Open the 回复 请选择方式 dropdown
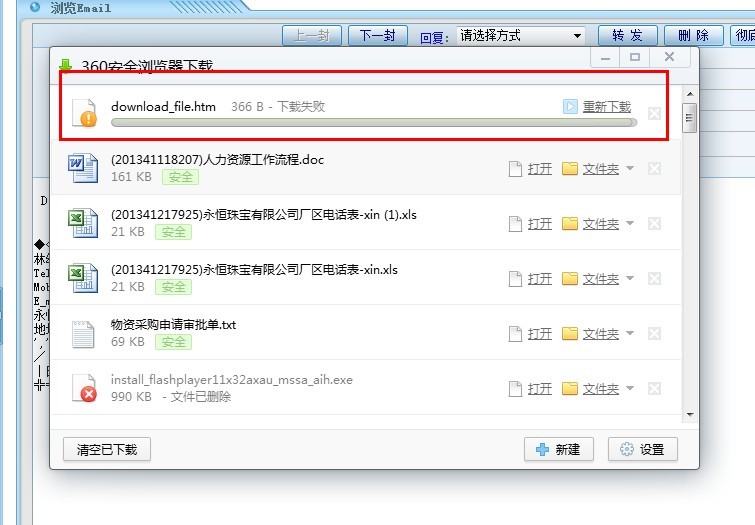Image resolution: width=755 pixels, height=525 pixels. coord(520,36)
